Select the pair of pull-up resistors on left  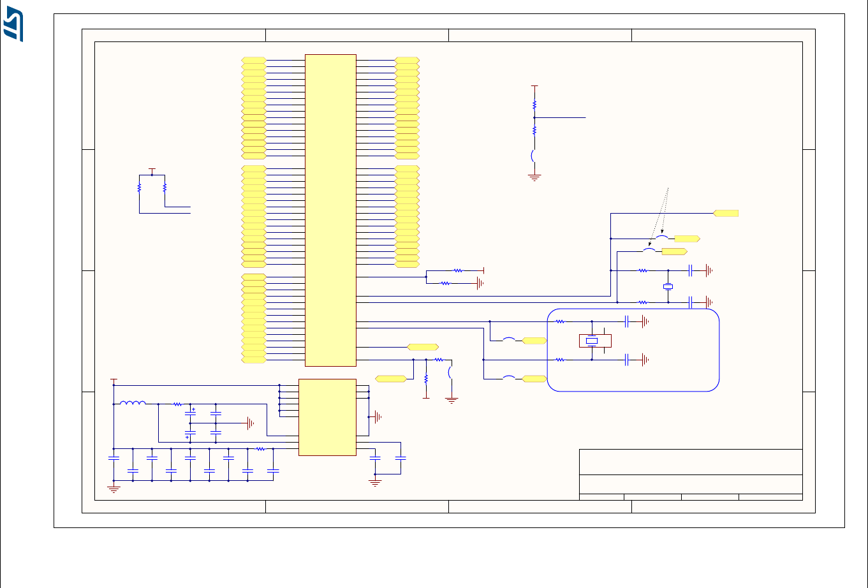pyautogui.click(x=152, y=187)
